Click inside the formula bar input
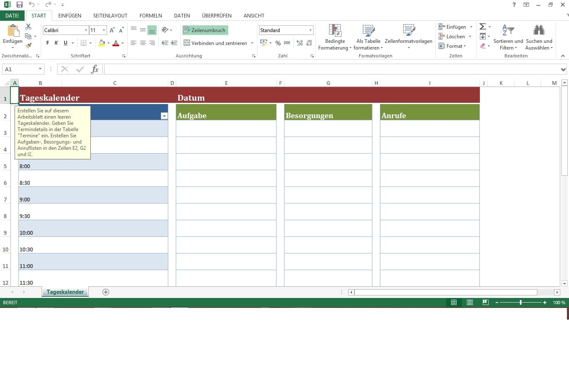569x392 pixels. click(332, 69)
